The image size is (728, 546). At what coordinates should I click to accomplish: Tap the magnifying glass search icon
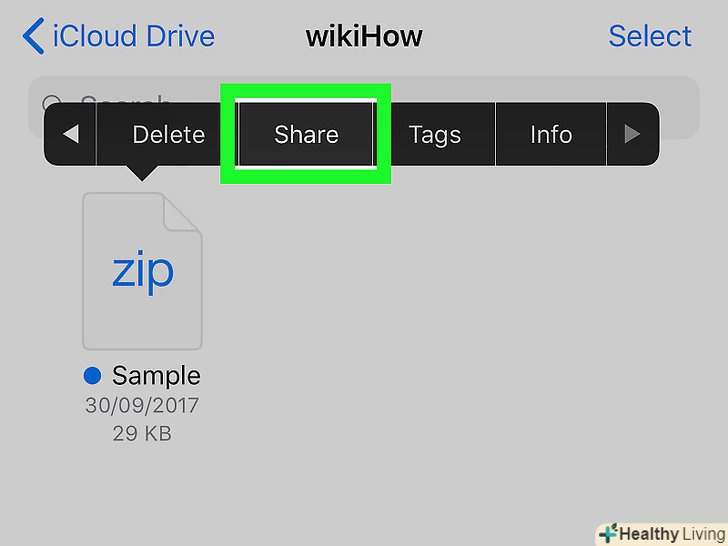point(51,101)
